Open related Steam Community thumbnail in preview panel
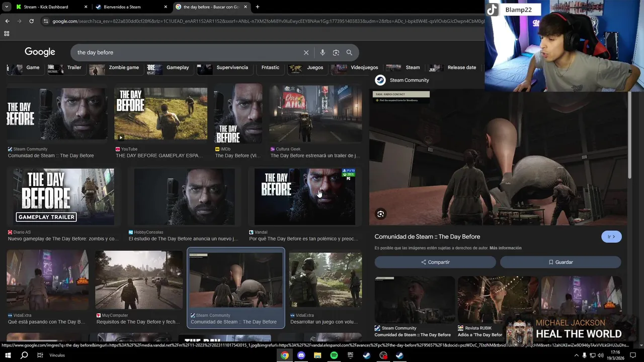This screenshot has width=644, height=362. coord(414,300)
